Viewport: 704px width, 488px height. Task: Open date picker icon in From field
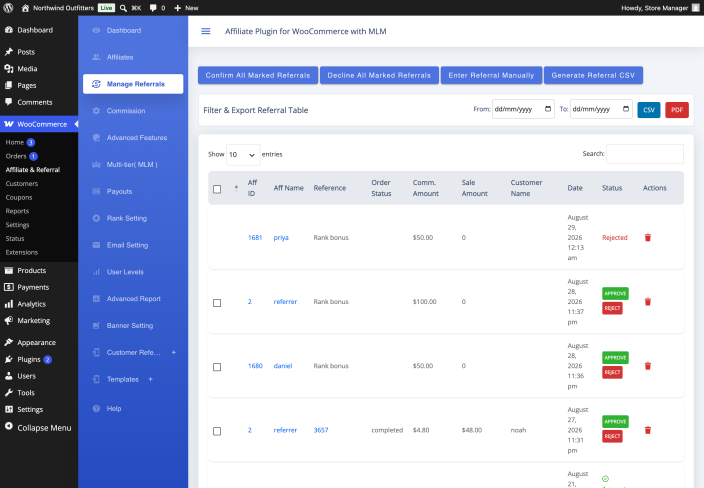tap(548, 109)
